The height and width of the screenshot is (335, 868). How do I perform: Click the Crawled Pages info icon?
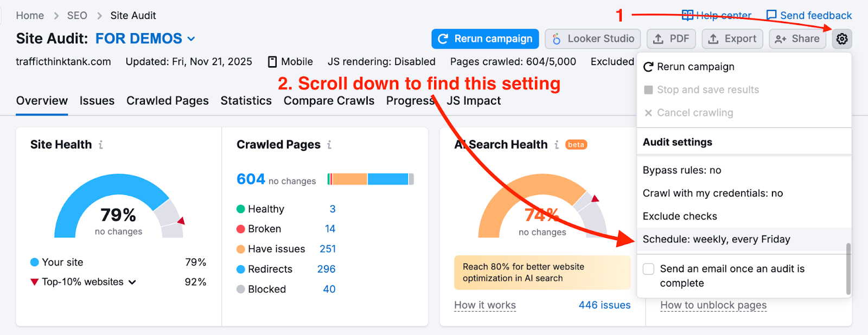click(x=329, y=144)
